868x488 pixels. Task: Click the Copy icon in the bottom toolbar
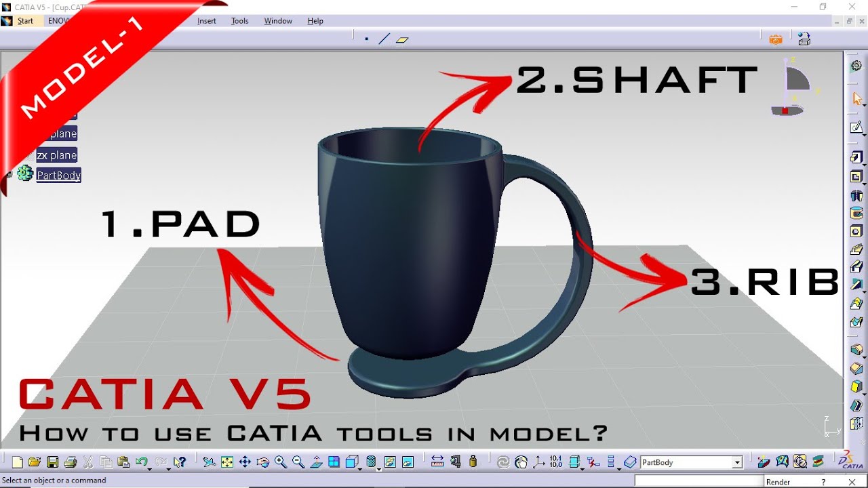pyautogui.click(x=106, y=462)
